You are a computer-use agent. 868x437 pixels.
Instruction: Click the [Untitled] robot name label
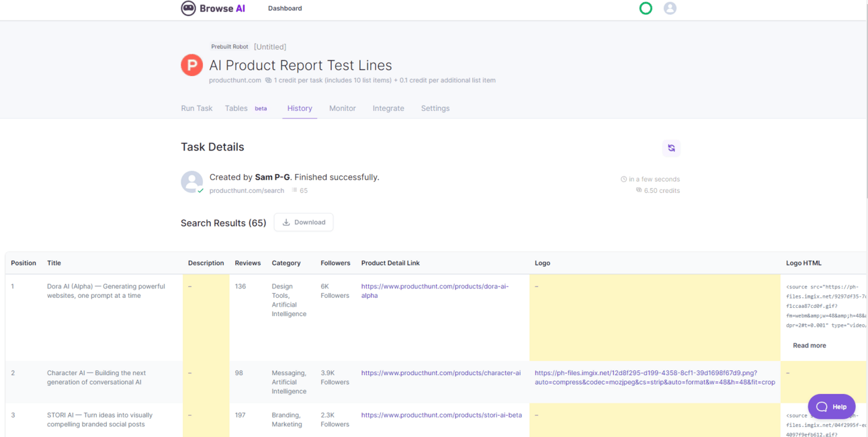tap(270, 47)
